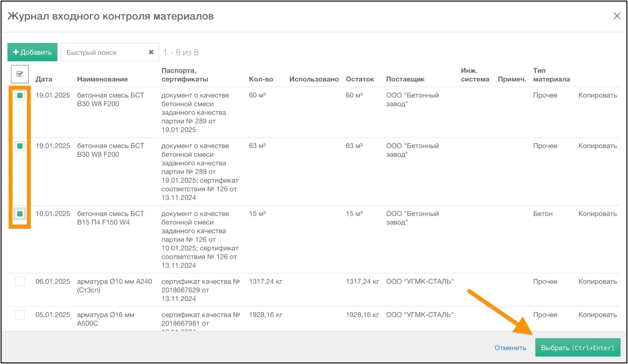This screenshot has height=364, width=628.
Task: Click Выбрать [Ctrl+Enter] button
Action: pyautogui.click(x=577, y=347)
